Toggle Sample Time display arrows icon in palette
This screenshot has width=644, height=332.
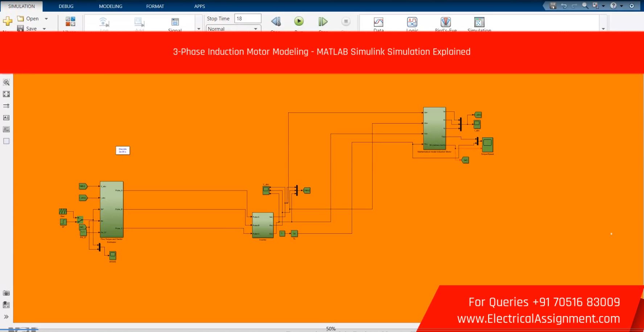(7, 106)
